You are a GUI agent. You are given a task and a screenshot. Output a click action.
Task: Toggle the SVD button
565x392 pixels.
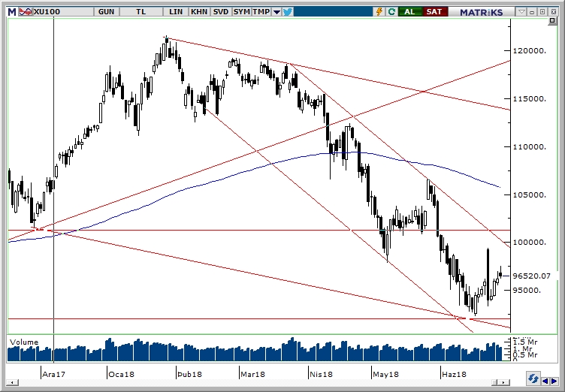point(221,12)
